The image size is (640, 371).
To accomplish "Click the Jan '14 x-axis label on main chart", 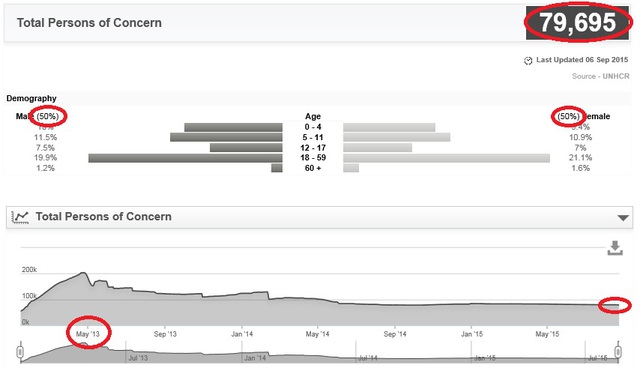I will [242, 334].
